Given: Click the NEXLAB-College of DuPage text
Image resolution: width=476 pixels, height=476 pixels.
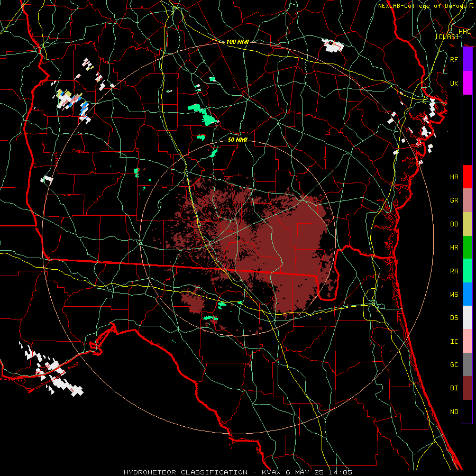Looking at the screenshot, I should coord(422,6).
